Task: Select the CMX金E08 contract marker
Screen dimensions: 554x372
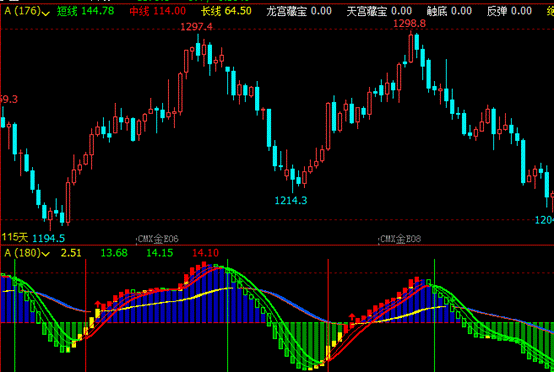Action: (400, 239)
